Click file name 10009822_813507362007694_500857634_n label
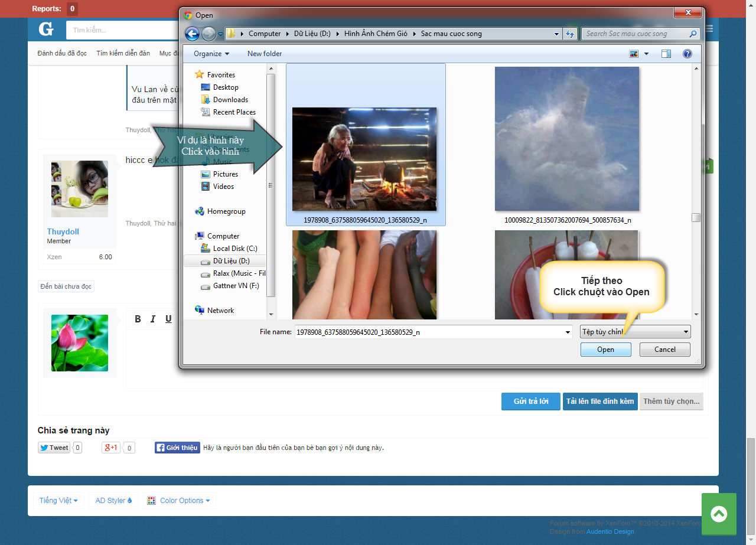The height and width of the screenshot is (545, 756). tap(568, 220)
